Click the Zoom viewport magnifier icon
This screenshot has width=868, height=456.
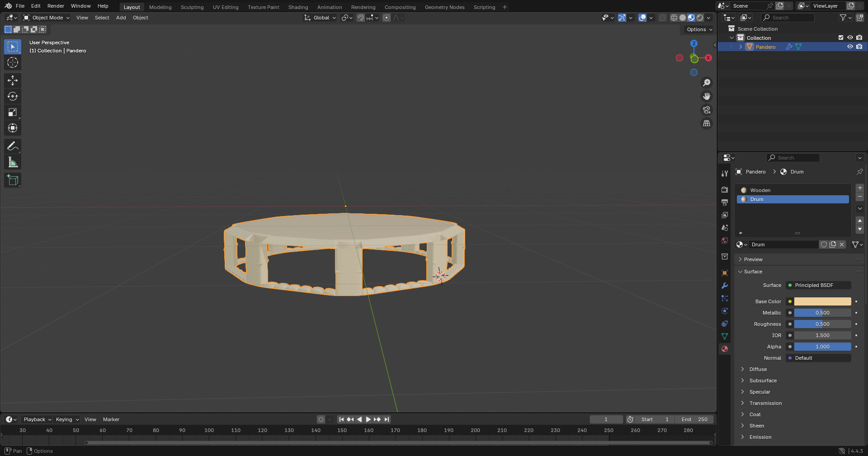[706, 83]
